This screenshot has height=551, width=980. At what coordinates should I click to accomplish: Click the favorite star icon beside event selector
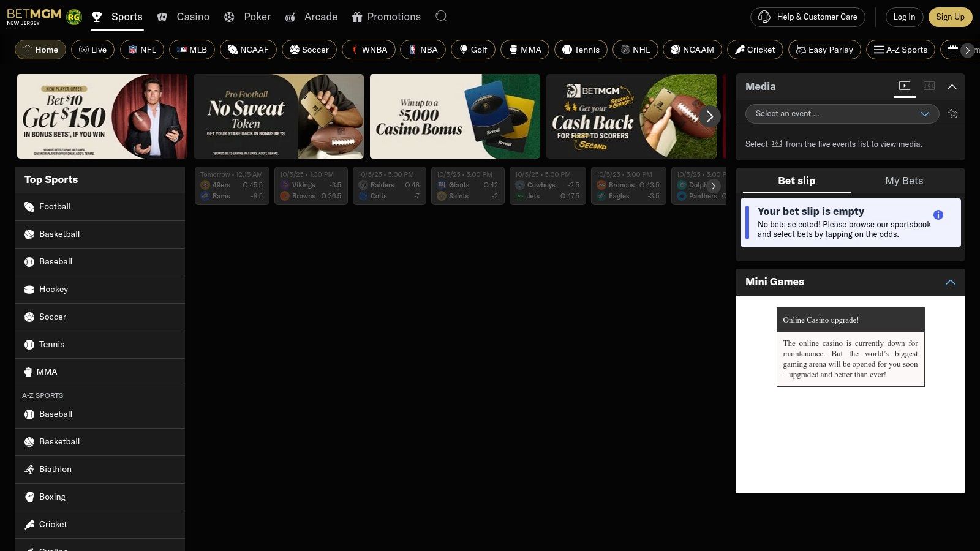tap(952, 114)
